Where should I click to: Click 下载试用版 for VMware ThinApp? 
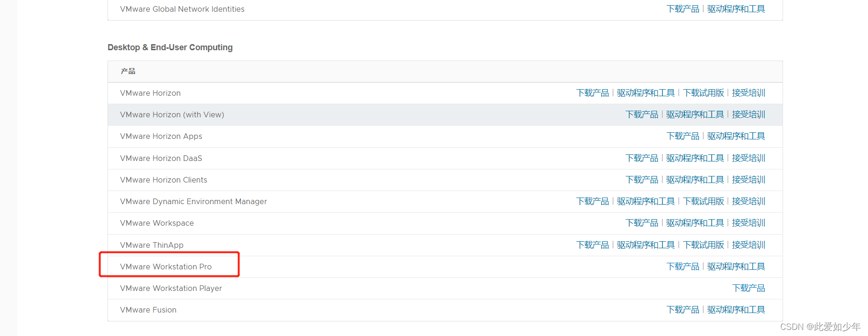tap(703, 245)
